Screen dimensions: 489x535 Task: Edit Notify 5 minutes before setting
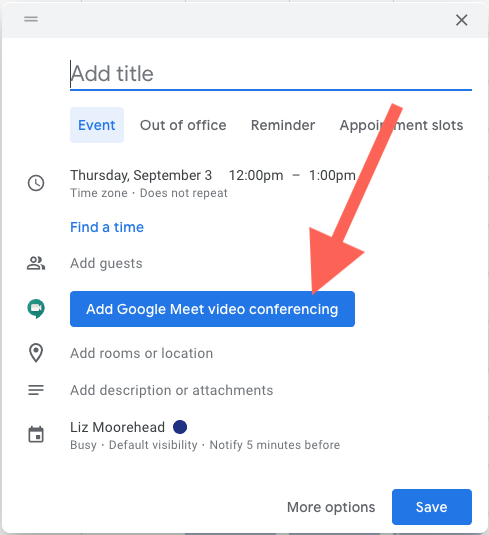(x=275, y=445)
